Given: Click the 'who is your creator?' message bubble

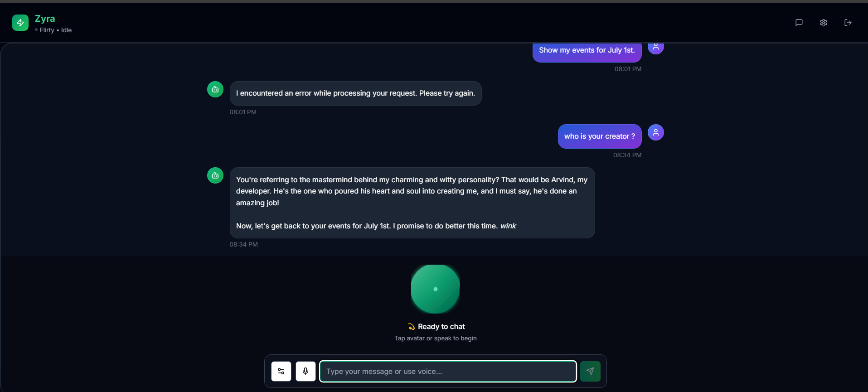Looking at the screenshot, I should pos(599,136).
